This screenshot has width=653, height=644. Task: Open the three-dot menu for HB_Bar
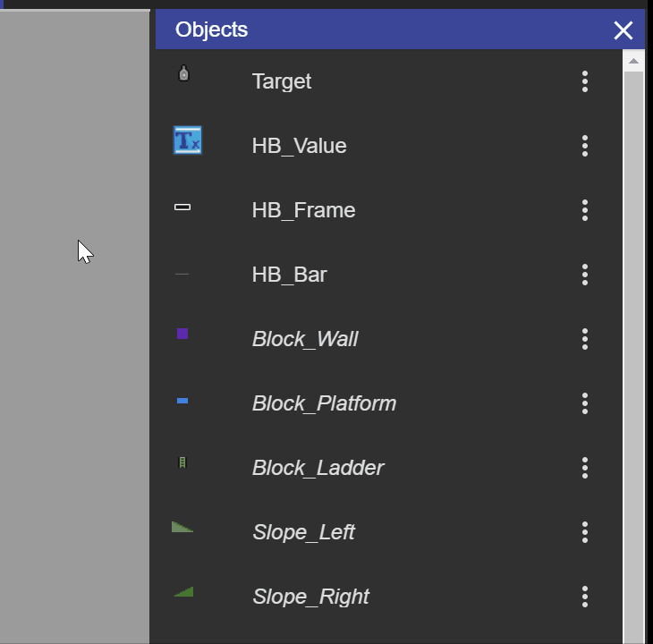pos(585,275)
